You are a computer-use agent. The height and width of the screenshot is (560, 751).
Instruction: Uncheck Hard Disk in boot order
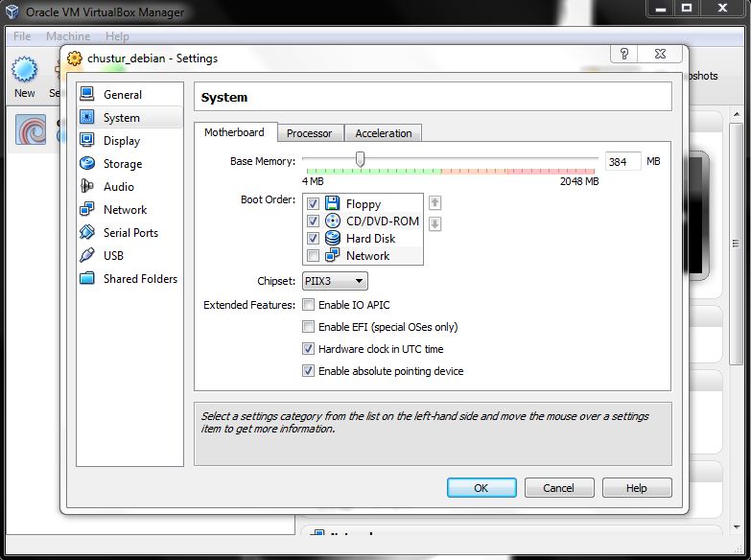(x=313, y=238)
